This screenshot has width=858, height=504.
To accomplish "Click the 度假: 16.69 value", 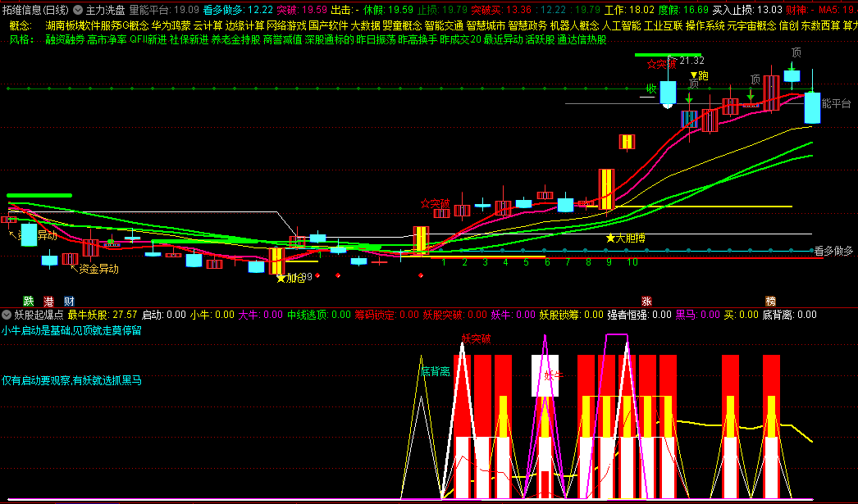I will (683, 10).
